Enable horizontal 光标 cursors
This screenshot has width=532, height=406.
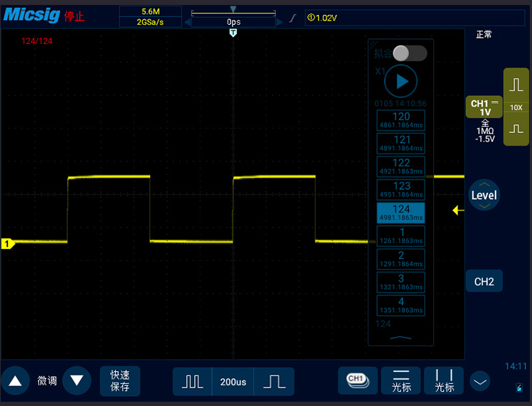click(x=401, y=380)
